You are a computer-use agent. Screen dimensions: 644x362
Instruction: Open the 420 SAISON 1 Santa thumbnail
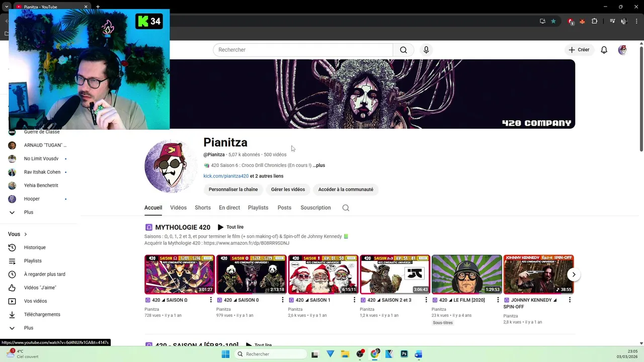click(323, 275)
